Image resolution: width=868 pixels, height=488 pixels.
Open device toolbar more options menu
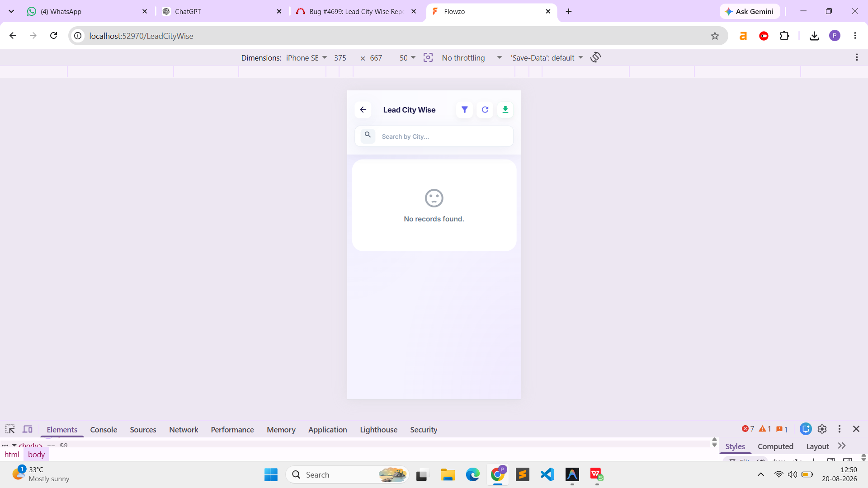[x=857, y=57]
